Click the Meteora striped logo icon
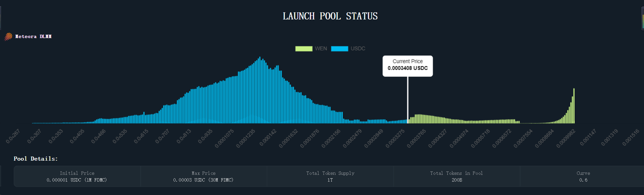The image size is (644, 195). click(x=8, y=37)
